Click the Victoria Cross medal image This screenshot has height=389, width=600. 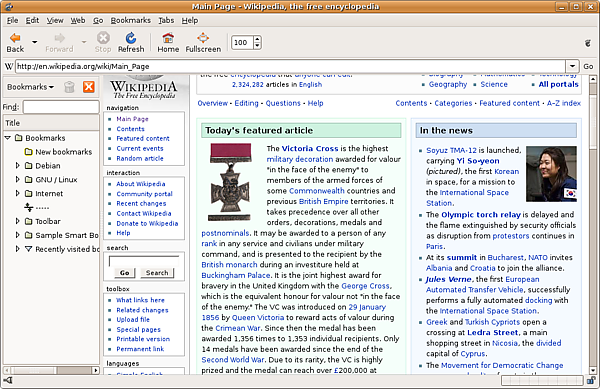tap(230, 182)
